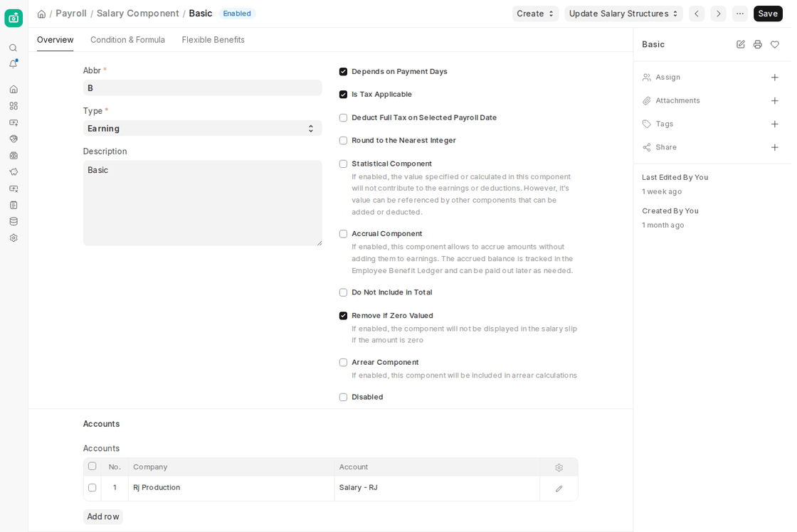
Task: Click Assign in right panel
Action: (667, 78)
